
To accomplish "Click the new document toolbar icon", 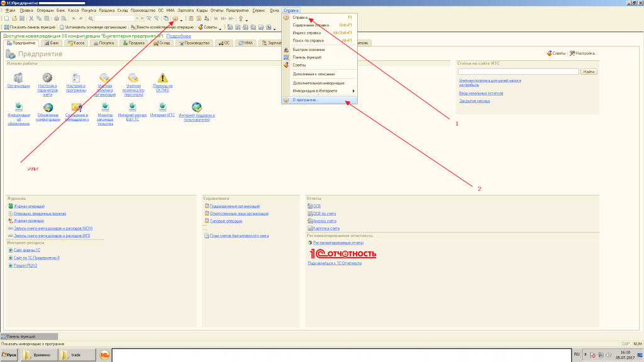I will pos(6,18).
